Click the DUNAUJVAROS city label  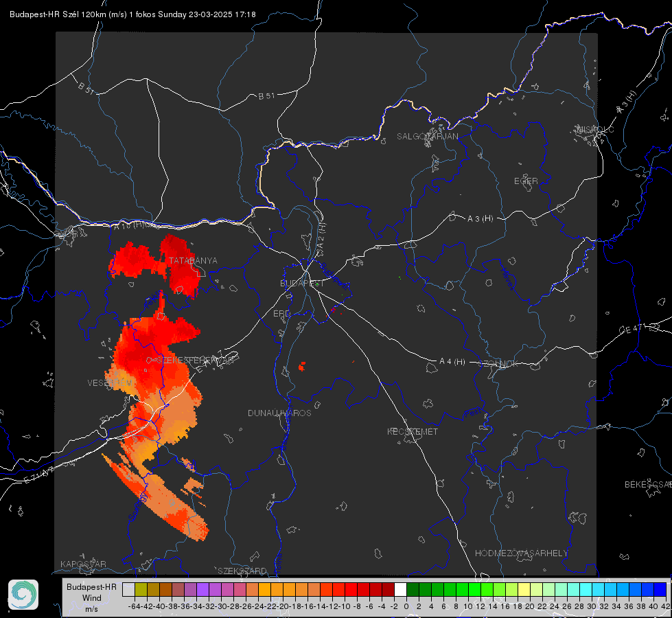point(279,413)
